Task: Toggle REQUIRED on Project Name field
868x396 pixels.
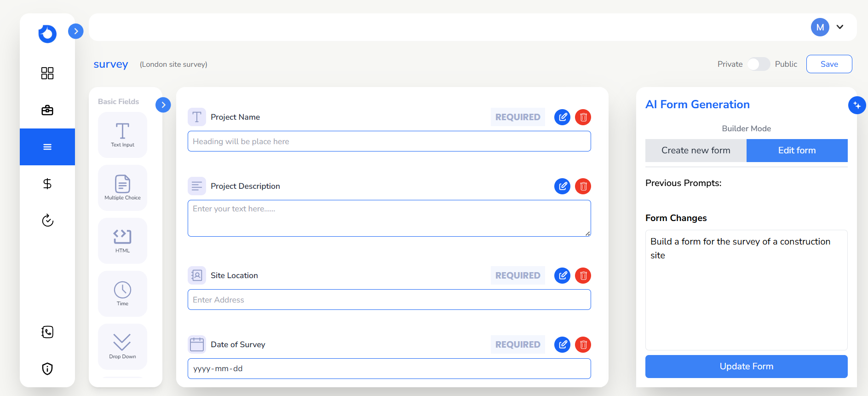Action: tap(517, 117)
